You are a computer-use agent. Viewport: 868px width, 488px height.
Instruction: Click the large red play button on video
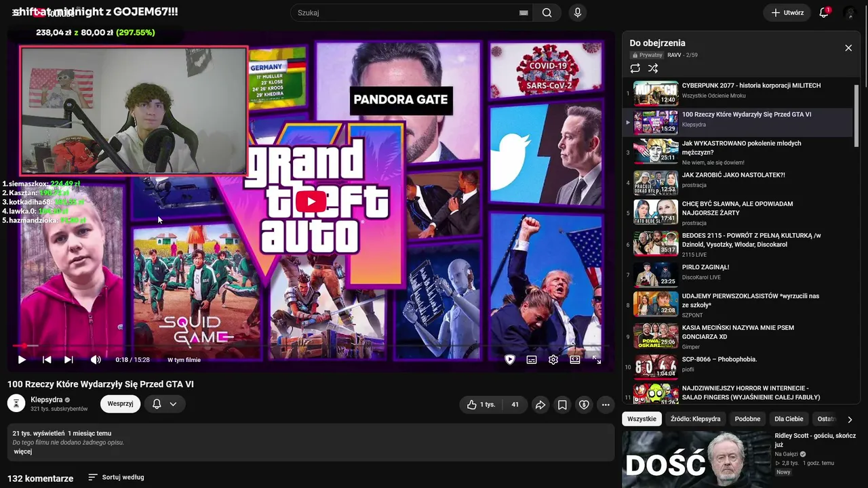coord(311,201)
